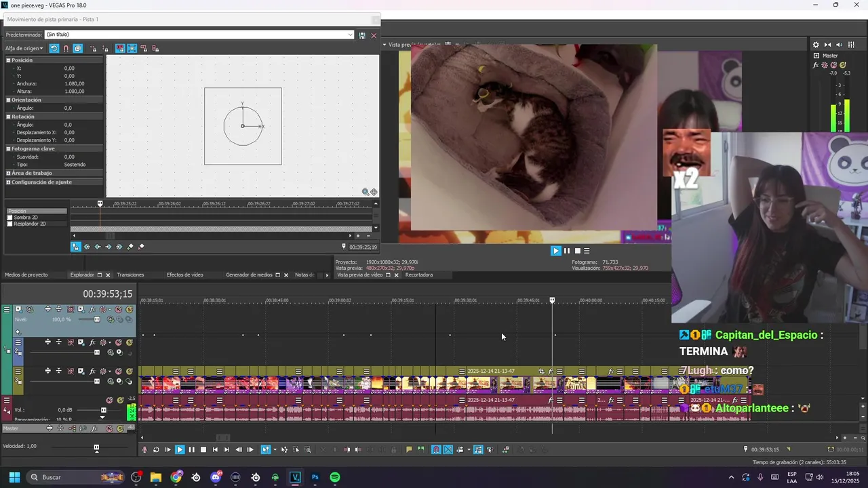The height and width of the screenshot is (488, 868).
Task: Insert a region with region icon
Action: pyautogui.click(x=421, y=449)
